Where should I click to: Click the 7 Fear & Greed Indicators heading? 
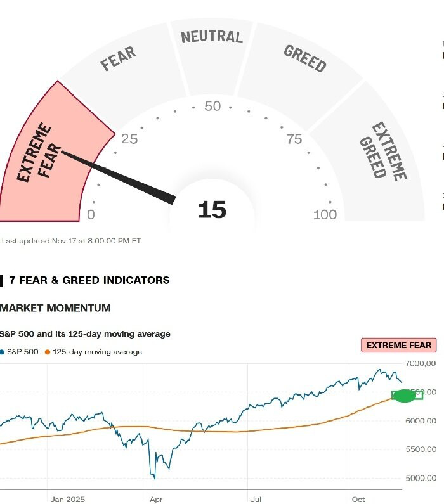tap(89, 280)
